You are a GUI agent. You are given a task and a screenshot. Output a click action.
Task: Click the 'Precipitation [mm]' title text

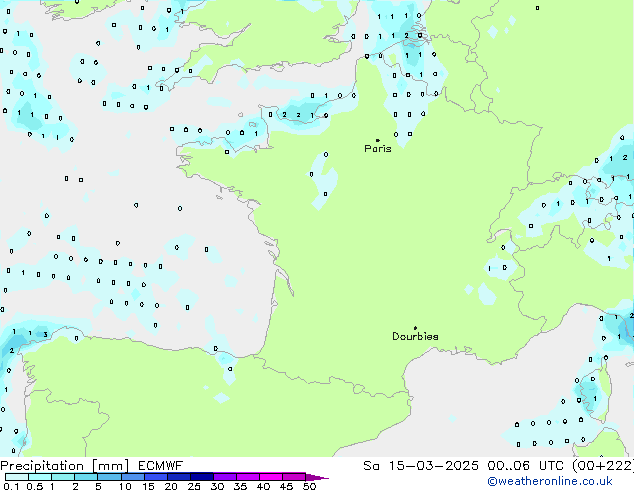coord(65,466)
